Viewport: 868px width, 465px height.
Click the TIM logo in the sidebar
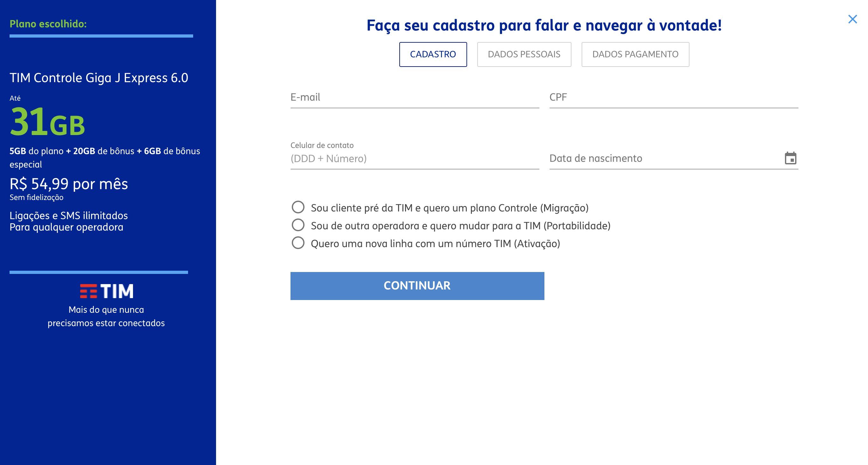pos(107,291)
